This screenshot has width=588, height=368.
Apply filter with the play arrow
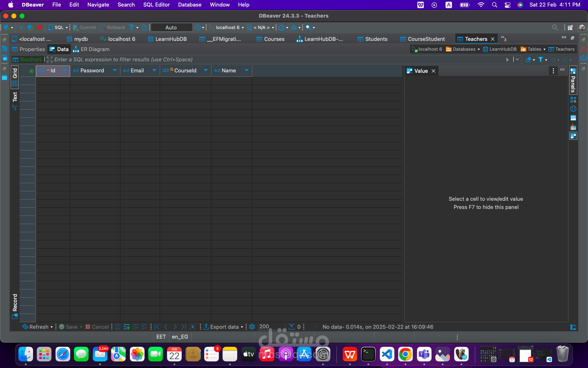pyautogui.click(x=508, y=60)
